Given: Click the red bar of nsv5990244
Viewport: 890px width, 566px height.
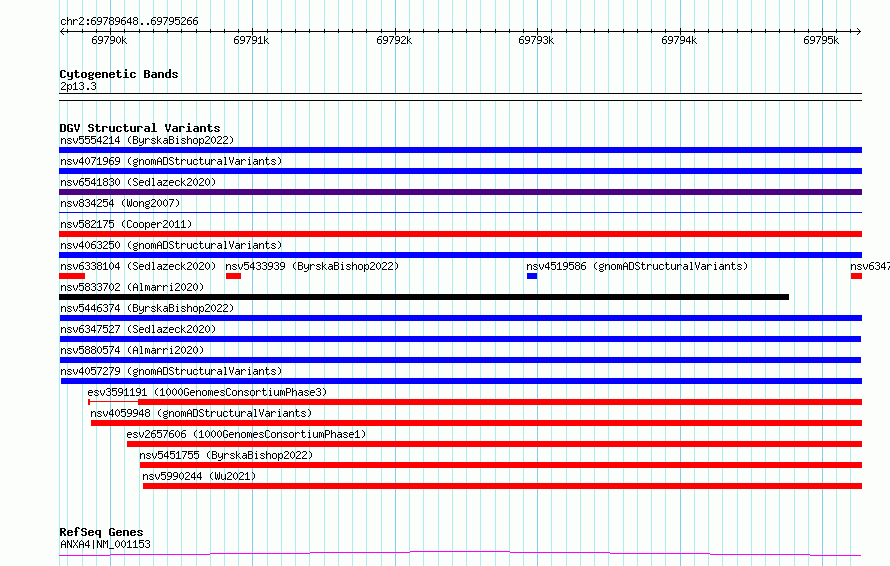Looking at the screenshot, I should coord(502,486).
